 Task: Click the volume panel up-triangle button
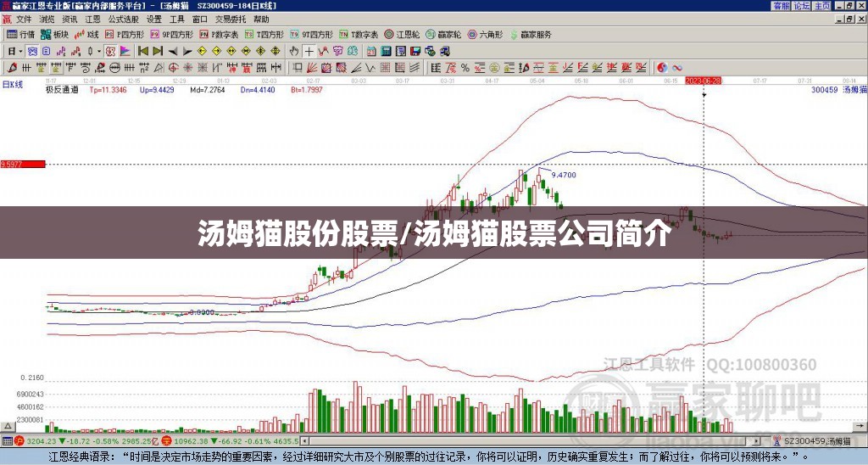coord(8,426)
